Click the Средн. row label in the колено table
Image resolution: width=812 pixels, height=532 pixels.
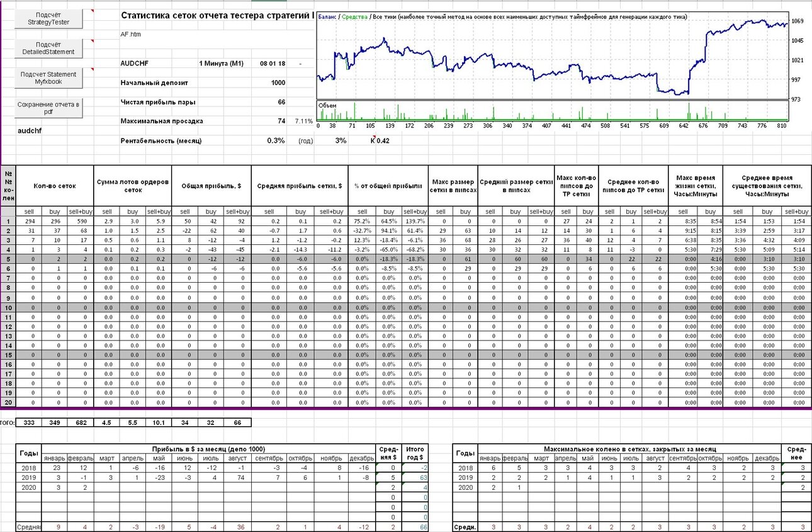465,528
